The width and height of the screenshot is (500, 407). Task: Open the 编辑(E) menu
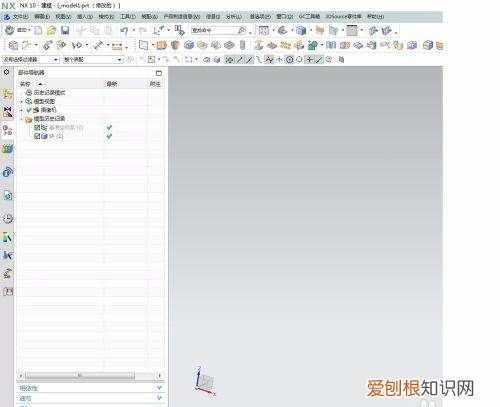tap(42, 16)
